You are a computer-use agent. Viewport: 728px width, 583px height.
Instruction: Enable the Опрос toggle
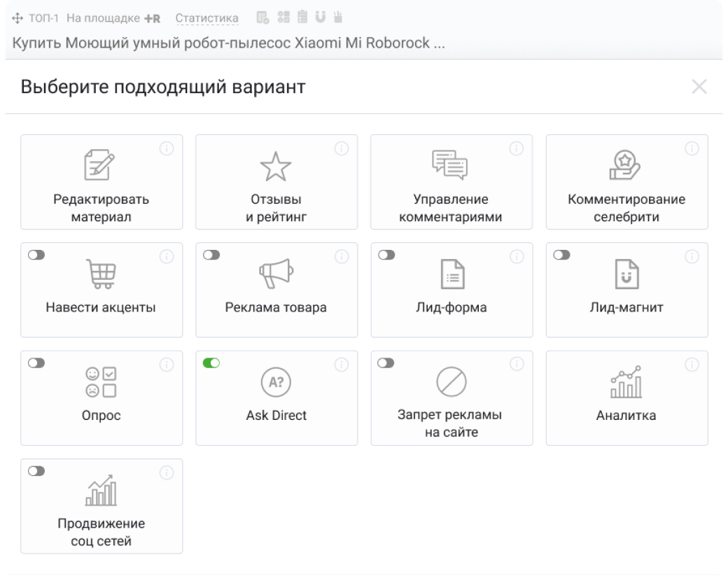click(x=36, y=363)
